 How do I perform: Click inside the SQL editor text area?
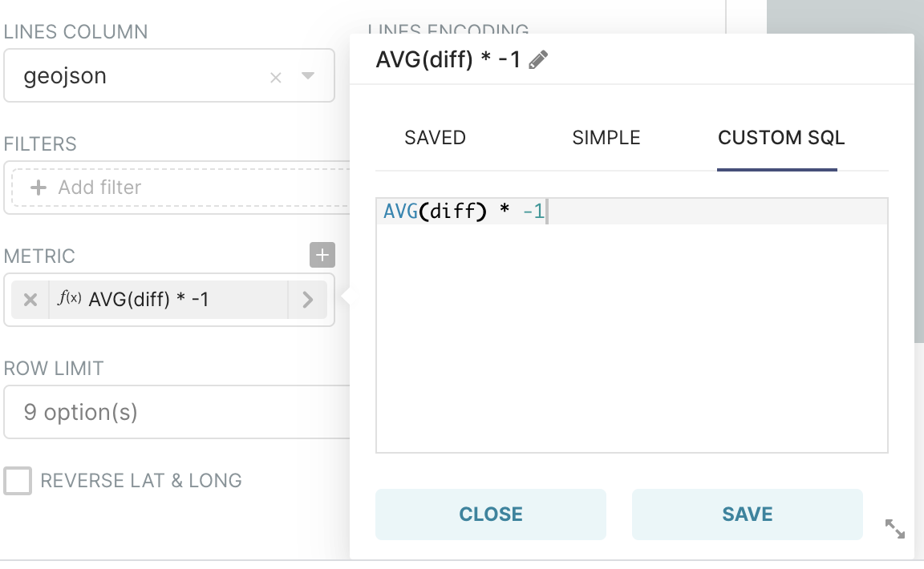631,337
